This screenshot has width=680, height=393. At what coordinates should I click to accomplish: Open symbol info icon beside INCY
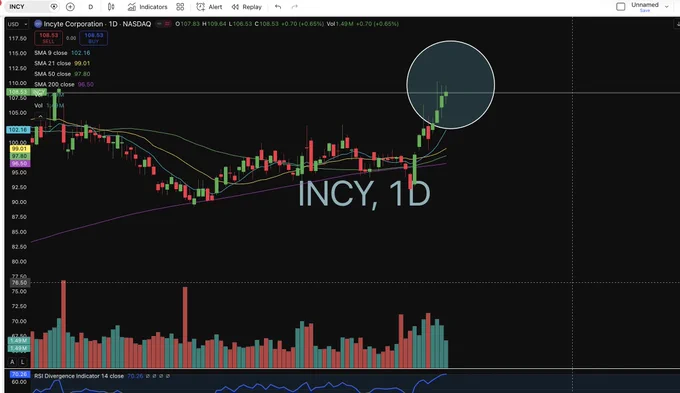pos(54,7)
